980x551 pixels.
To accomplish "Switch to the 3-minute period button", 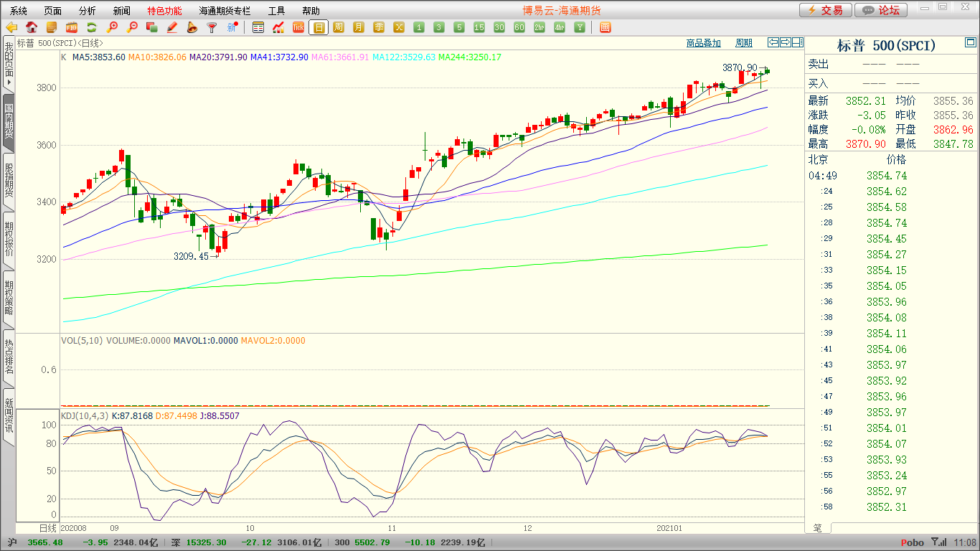I will point(439,27).
